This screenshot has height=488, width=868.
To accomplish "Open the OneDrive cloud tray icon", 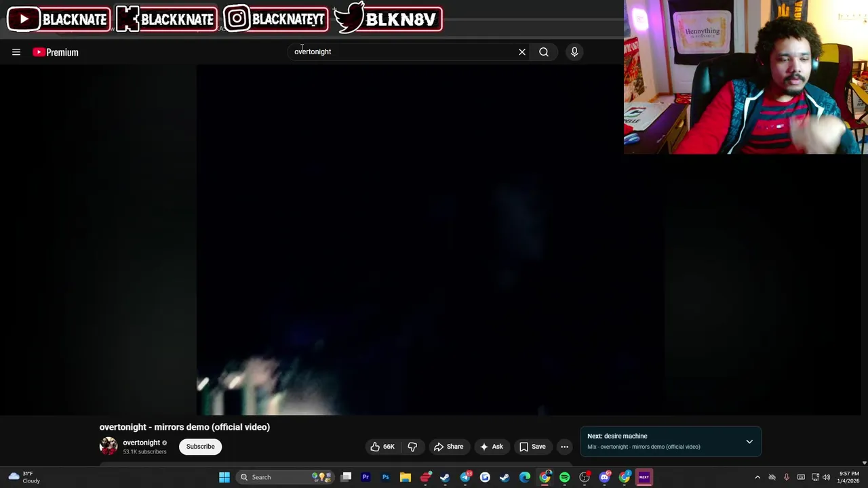I will coord(772,477).
